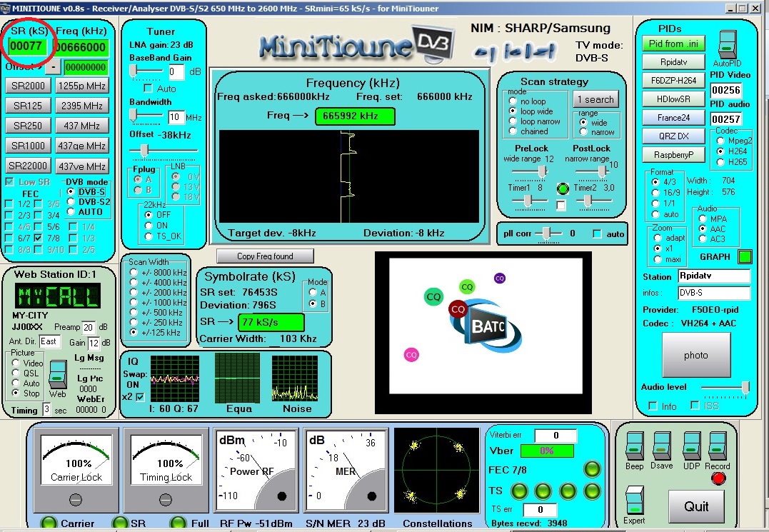
Task: Adjust the BaseBand Gain slider
Action: 133,72
